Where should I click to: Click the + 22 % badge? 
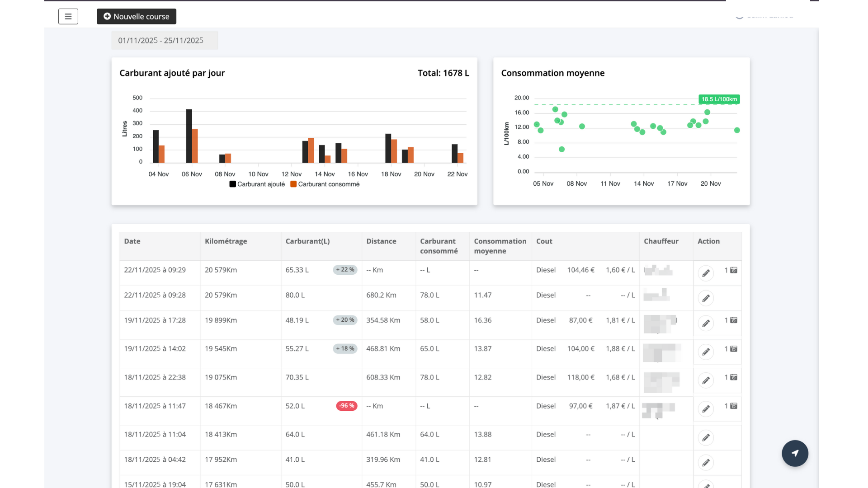[345, 270]
